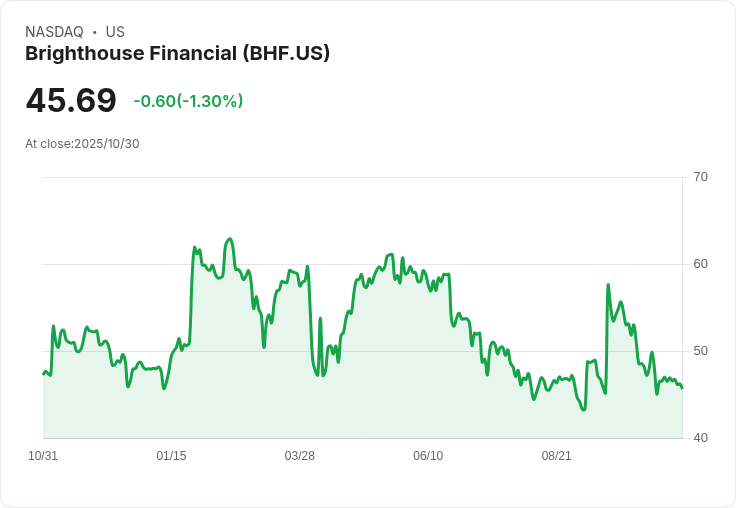Click the leftmost start of the price line
Screen dimensions: 736x508
44,374
